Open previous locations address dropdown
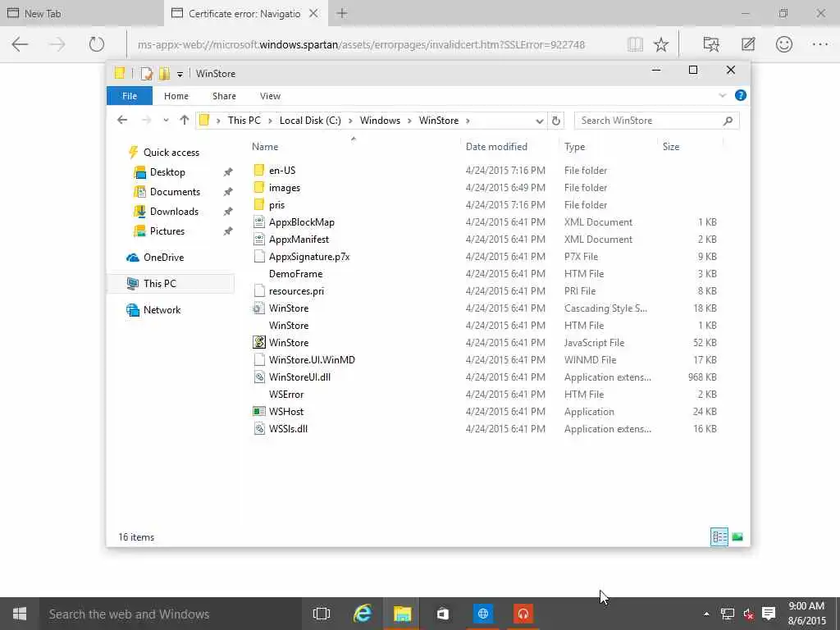This screenshot has height=630, width=840. click(x=540, y=121)
